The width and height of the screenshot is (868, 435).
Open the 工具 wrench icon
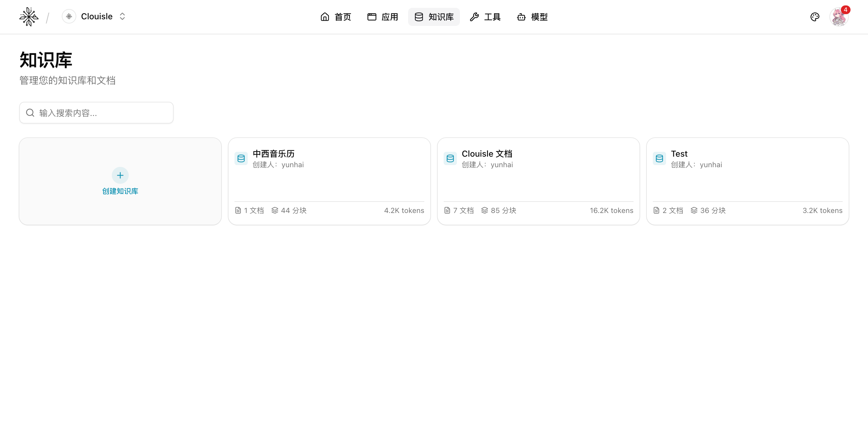tap(474, 17)
